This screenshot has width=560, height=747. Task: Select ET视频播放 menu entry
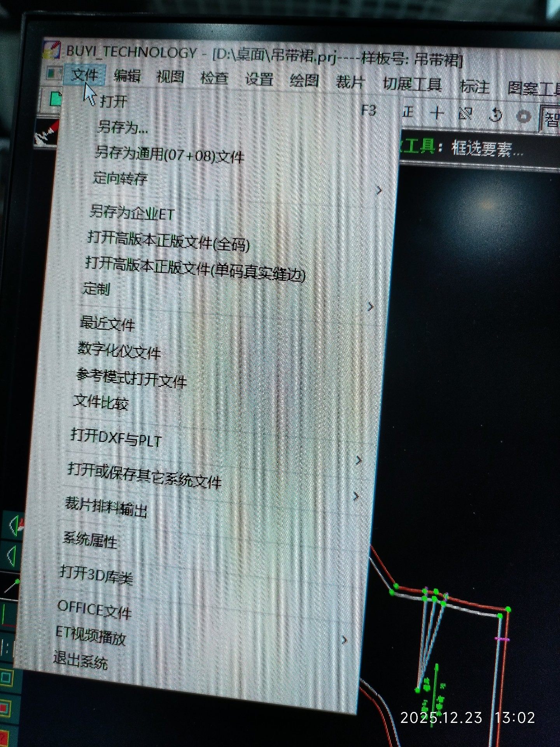[90, 637]
